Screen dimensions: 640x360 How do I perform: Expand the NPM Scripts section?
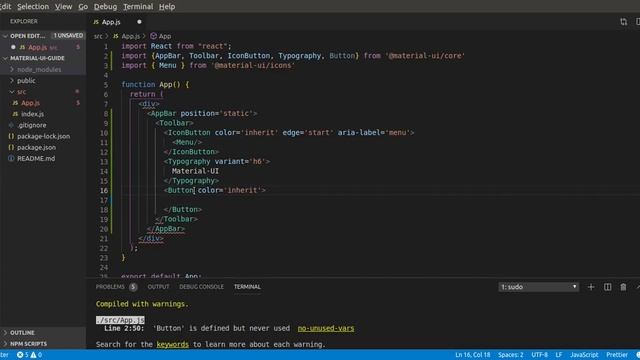(x=28, y=344)
